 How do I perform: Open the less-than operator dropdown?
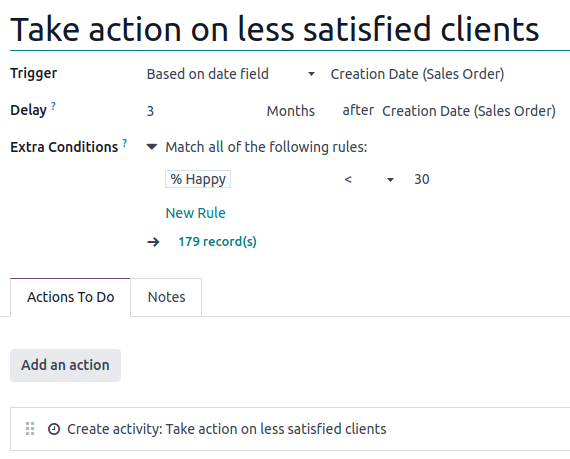coord(369,179)
